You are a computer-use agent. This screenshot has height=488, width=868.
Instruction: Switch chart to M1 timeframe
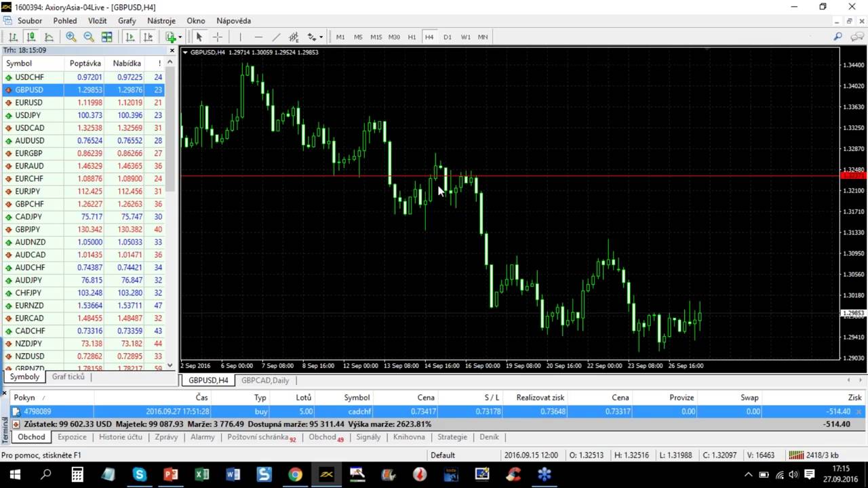click(340, 37)
